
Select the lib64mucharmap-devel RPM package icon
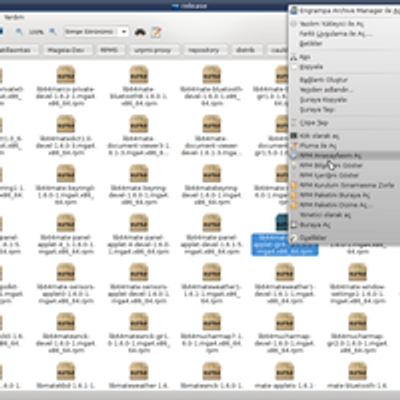284,321
